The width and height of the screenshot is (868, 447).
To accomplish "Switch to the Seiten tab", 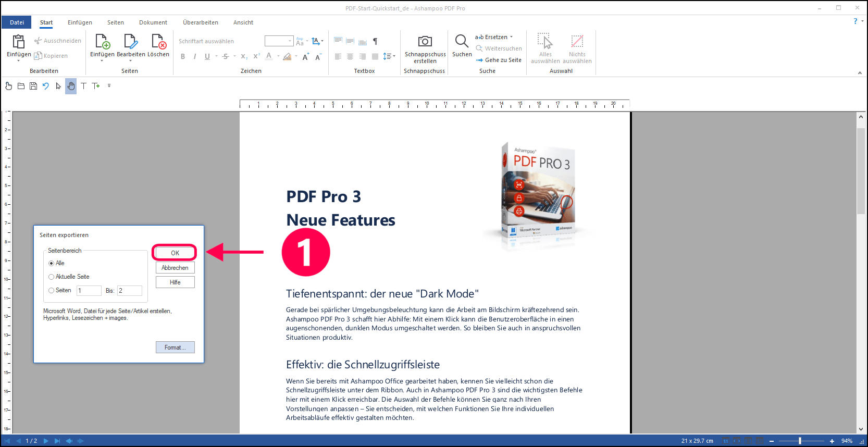I will coord(116,22).
